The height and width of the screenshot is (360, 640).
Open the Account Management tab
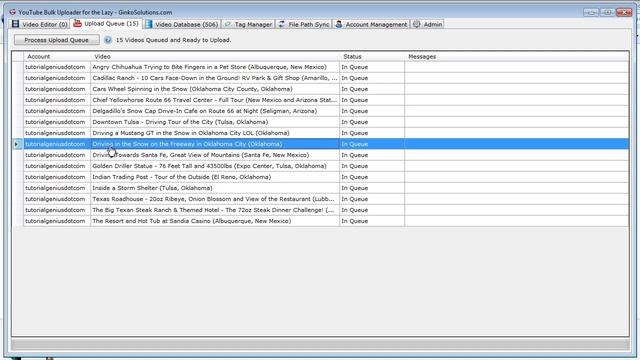pos(371,24)
